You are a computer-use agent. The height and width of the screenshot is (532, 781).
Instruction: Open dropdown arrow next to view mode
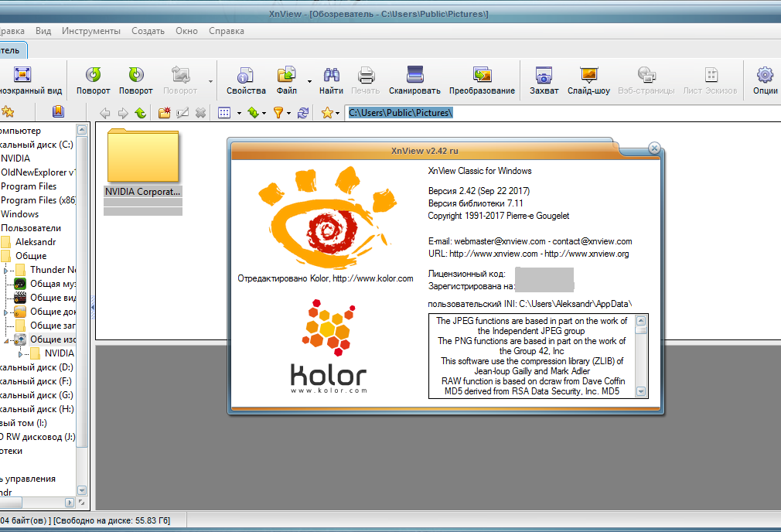[239, 114]
